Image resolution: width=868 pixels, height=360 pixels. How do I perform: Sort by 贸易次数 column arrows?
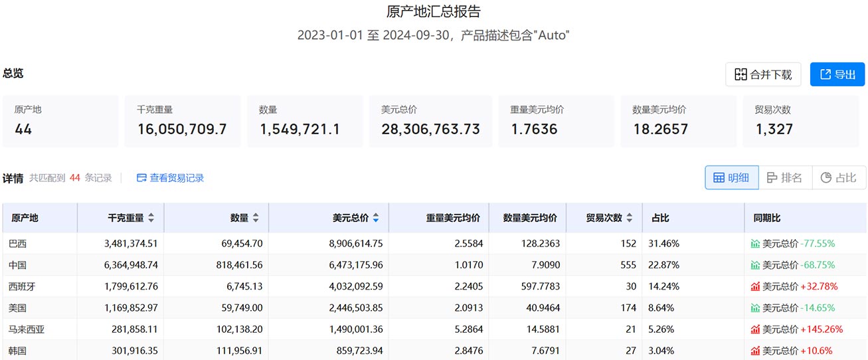tap(629, 218)
